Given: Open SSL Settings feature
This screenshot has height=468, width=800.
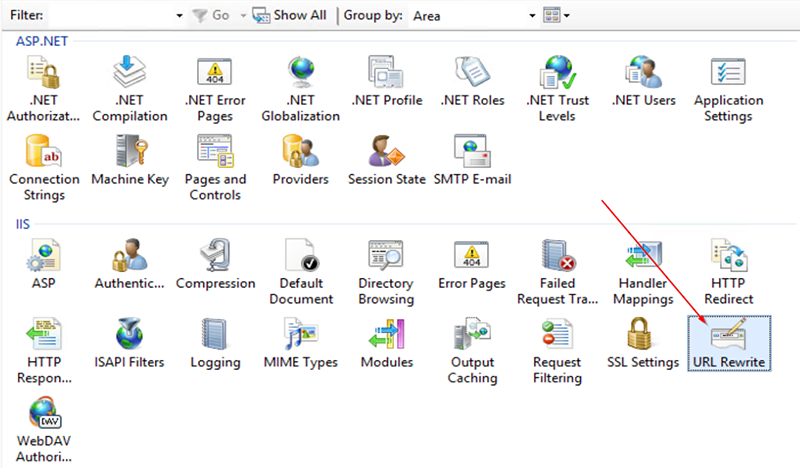Looking at the screenshot, I should tap(643, 343).
